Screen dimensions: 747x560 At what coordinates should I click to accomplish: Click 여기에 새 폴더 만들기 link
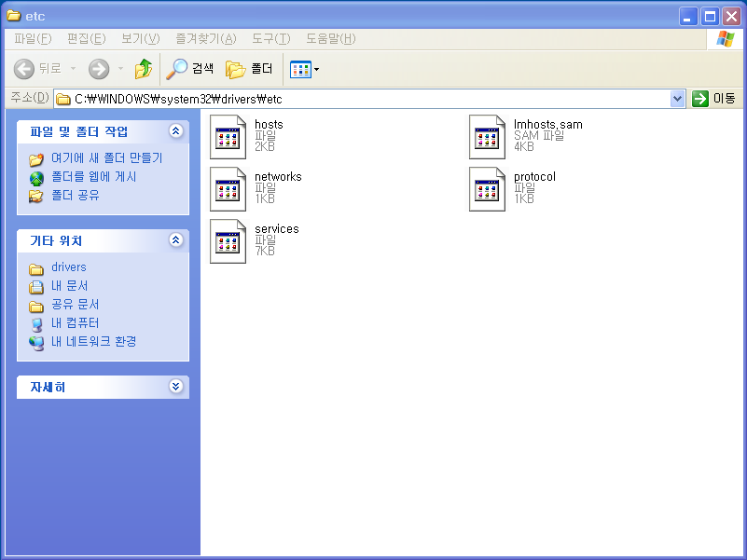tap(107, 158)
